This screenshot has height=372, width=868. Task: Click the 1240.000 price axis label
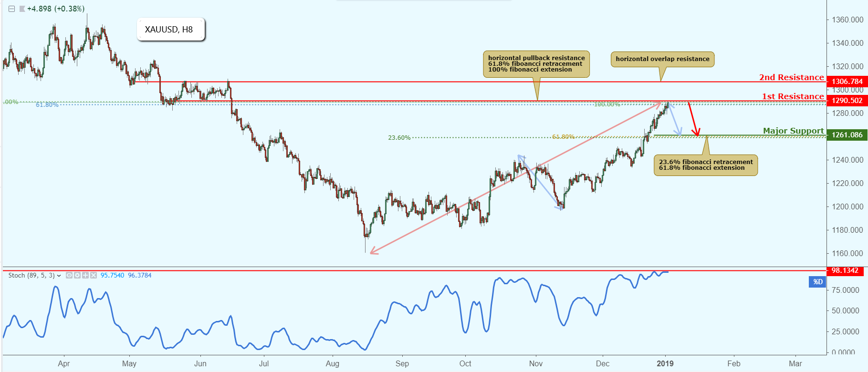[848, 160]
